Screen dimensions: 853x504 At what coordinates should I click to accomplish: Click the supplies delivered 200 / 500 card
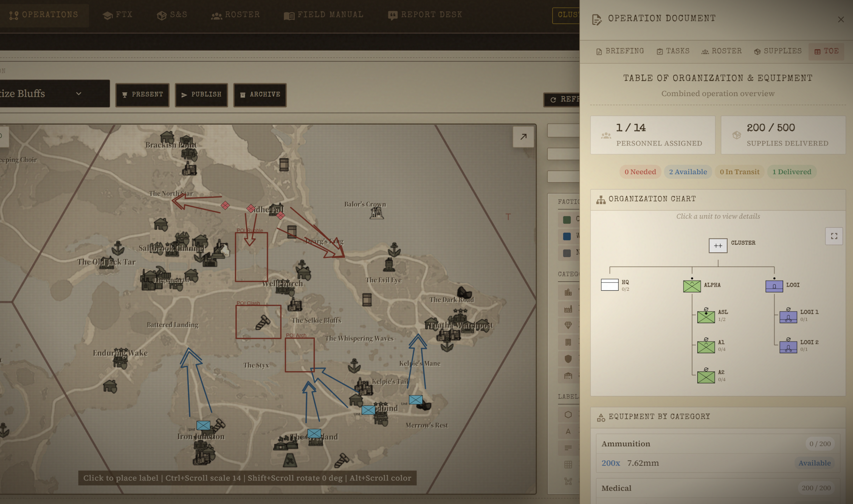pos(783,135)
